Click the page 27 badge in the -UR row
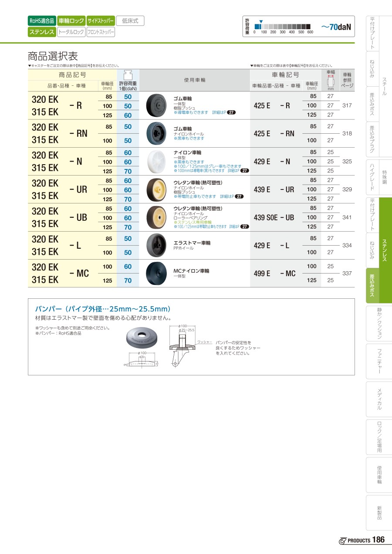 [x=239, y=196]
